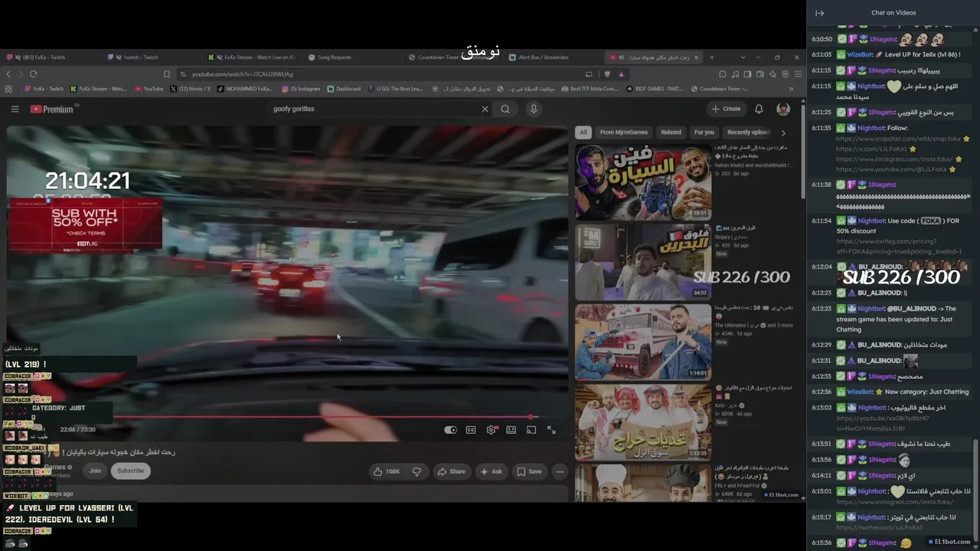Open a new browser tab
This screenshot has width=980, height=551.
click(711, 57)
